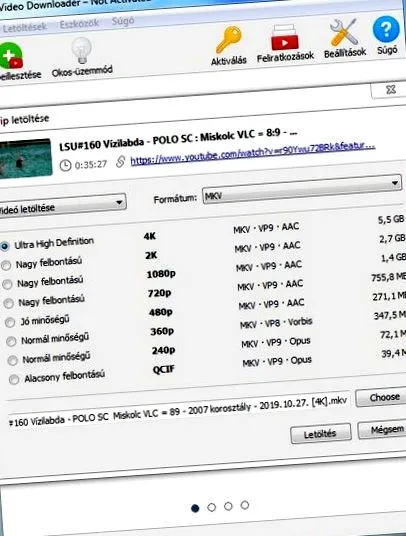Click the 4K resolution label

(150, 236)
